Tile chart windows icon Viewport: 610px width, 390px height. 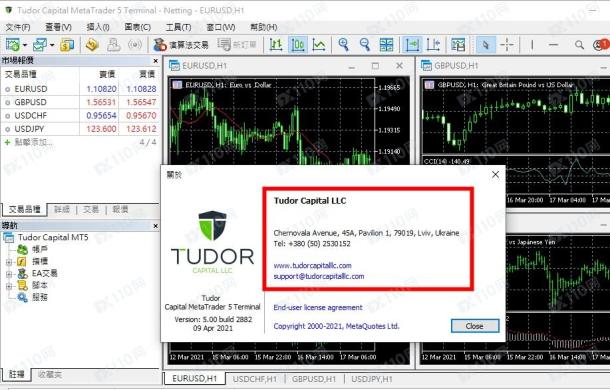pos(386,45)
